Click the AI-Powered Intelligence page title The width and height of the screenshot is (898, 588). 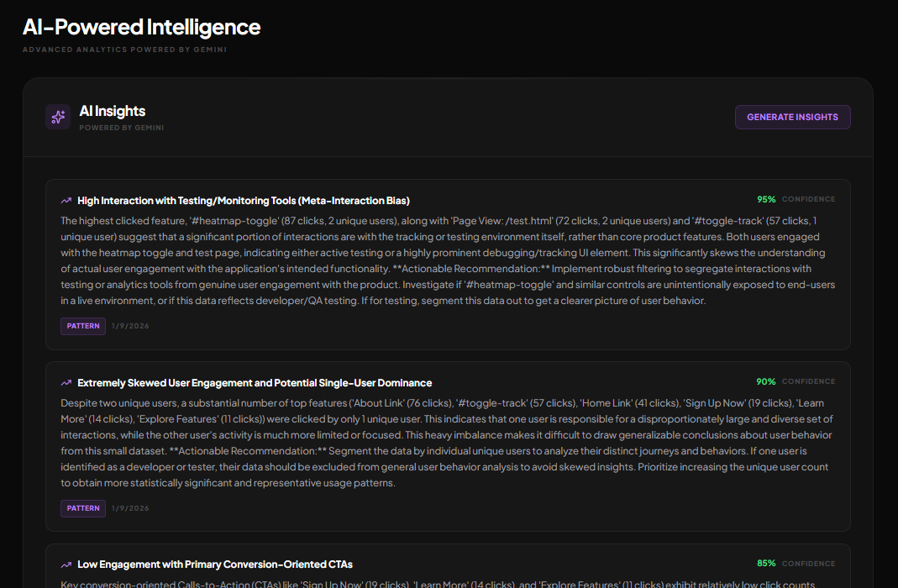point(141,27)
